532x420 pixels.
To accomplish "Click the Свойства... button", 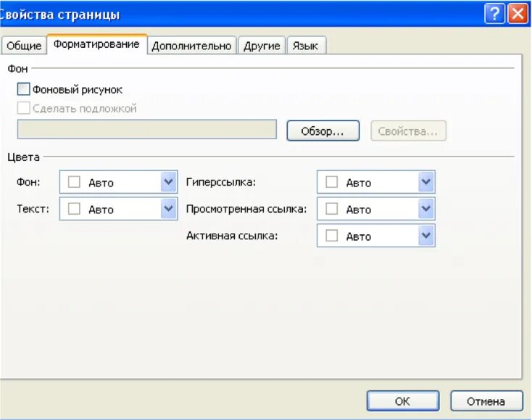I will [408, 131].
